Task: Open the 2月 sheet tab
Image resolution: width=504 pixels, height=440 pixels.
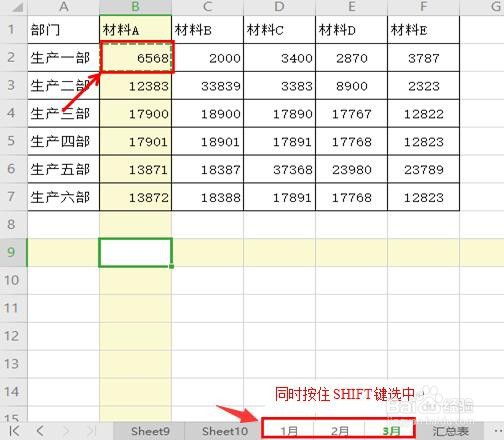Action: pos(339,431)
